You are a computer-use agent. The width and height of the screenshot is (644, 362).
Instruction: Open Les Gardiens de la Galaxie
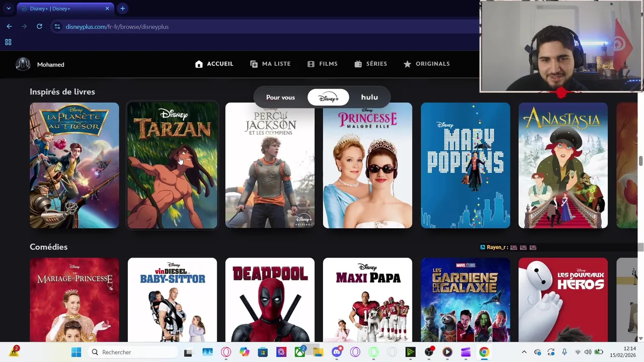coord(465,300)
